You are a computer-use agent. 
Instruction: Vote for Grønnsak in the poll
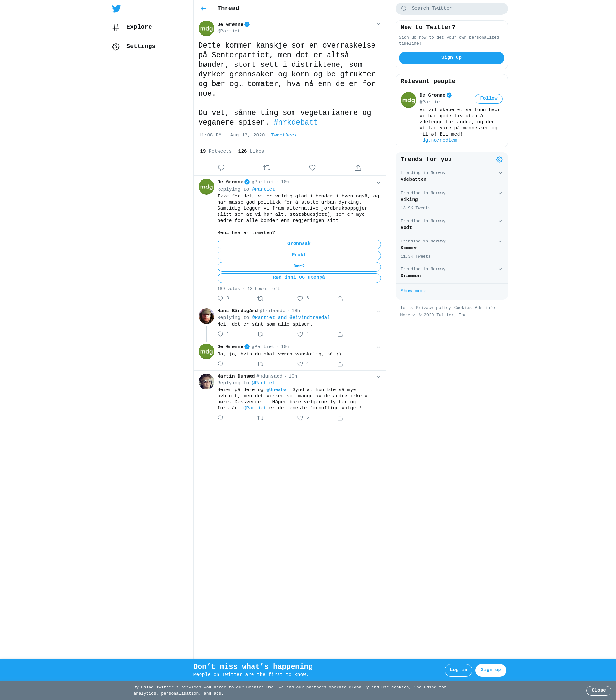point(299,244)
